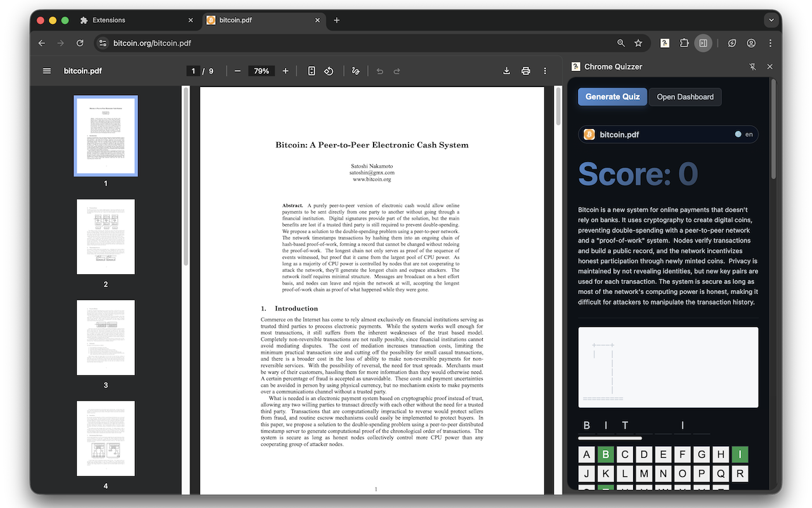This screenshot has height=508, width=812.
Task: Unpin the Chrome Quizzer panel
Action: 752,66
